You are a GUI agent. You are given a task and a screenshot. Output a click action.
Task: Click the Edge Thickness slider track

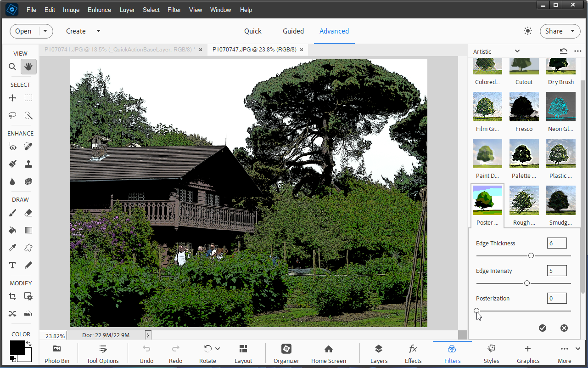524,255
